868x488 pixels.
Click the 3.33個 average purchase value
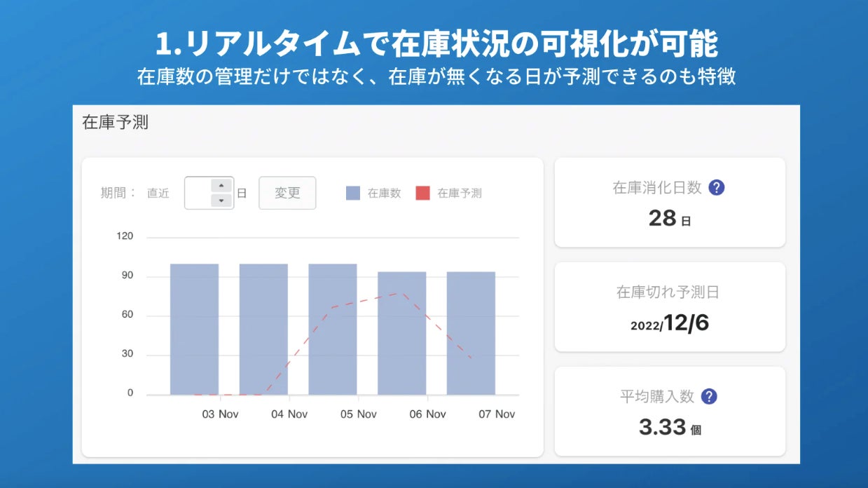pyautogui.click(x=670, y=428)
